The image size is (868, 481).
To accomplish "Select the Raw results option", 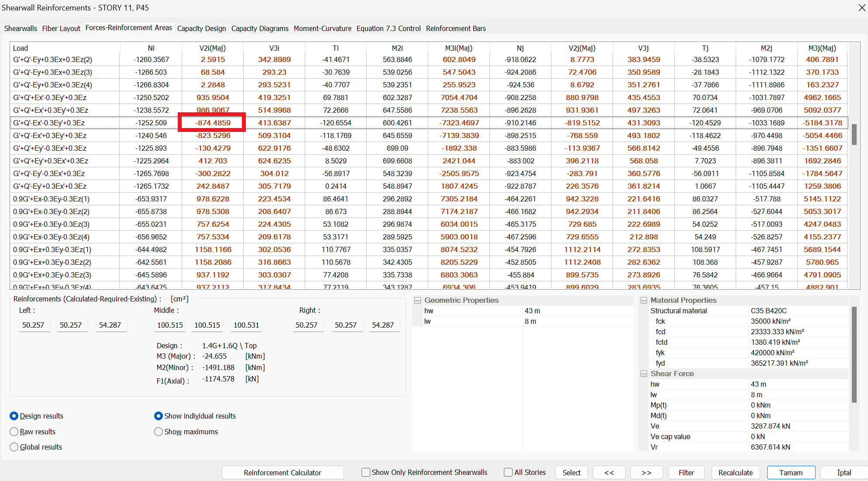I will [x=14, y=432].
